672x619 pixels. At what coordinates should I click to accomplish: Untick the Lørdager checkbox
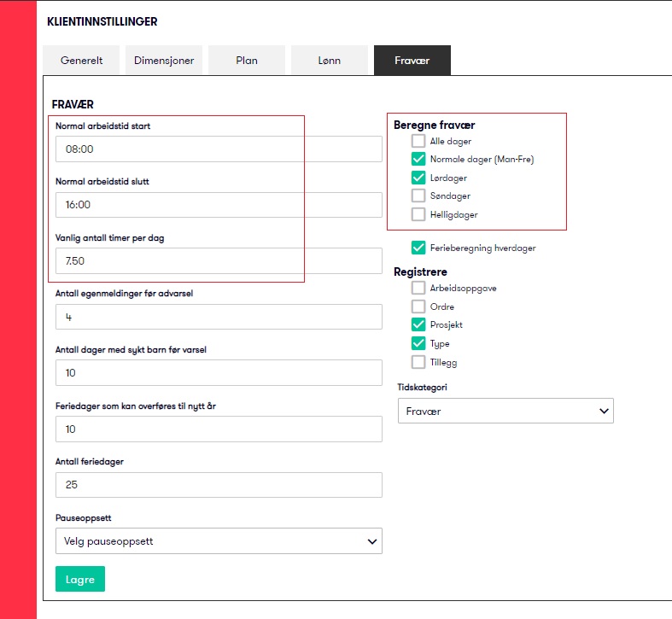(x=418, y=178)
